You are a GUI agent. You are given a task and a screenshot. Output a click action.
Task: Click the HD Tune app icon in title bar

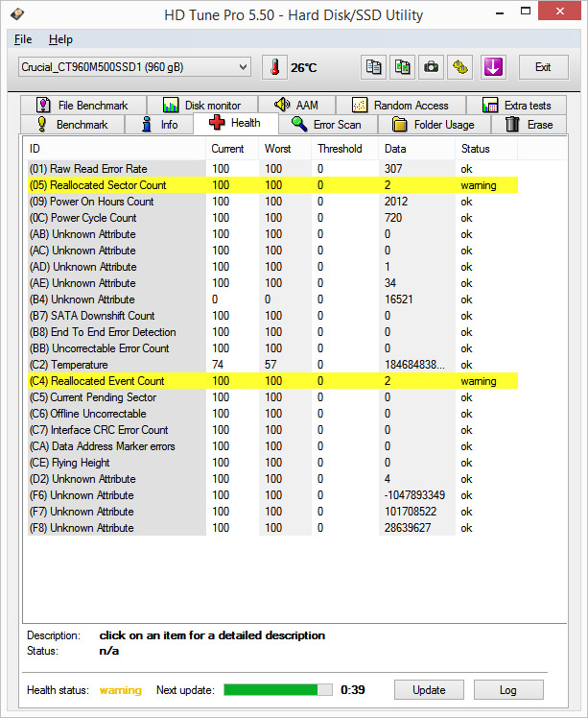point(17,14)
